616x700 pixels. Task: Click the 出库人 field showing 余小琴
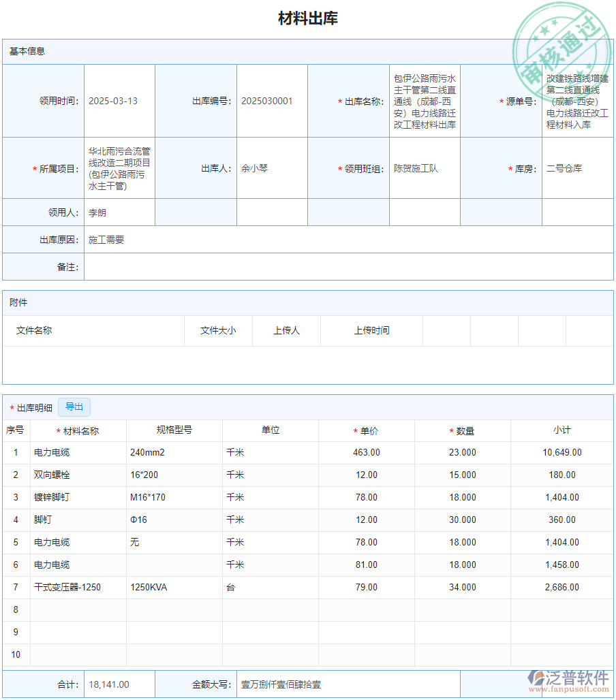(x=271, y=168)
